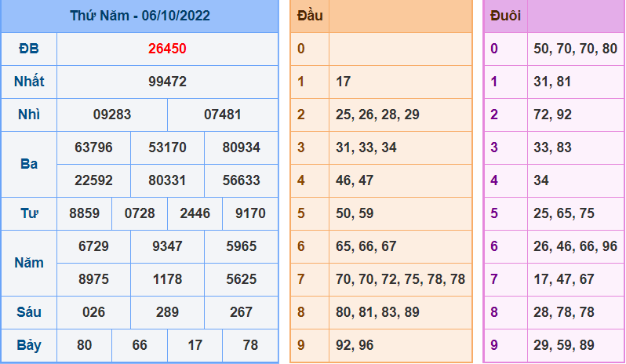The image size is (626, 364).
Task: Select first prize number 99472
Action: point(167,82)
